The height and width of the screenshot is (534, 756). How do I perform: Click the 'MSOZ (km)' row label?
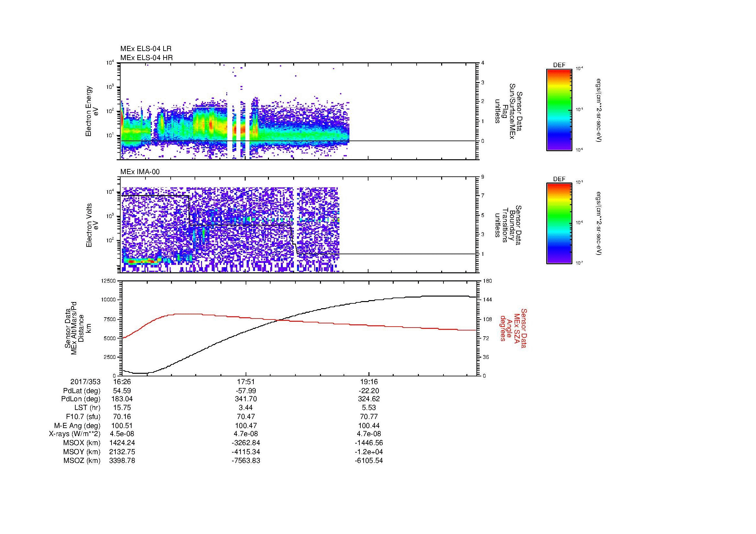point(82,461)
